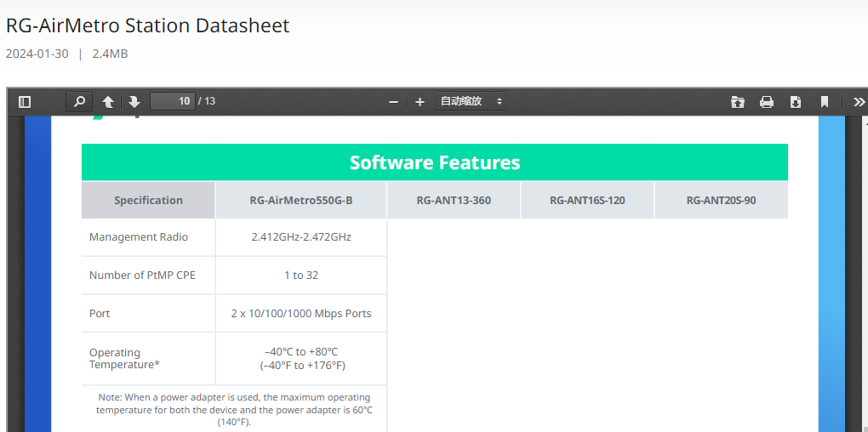Click the file size 2.4MB
868x432 pixels.
click(x=110, y=54)
